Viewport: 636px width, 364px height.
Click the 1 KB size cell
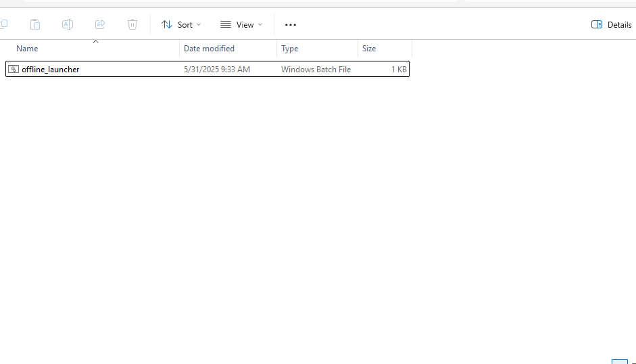click(x=399, y=69)
